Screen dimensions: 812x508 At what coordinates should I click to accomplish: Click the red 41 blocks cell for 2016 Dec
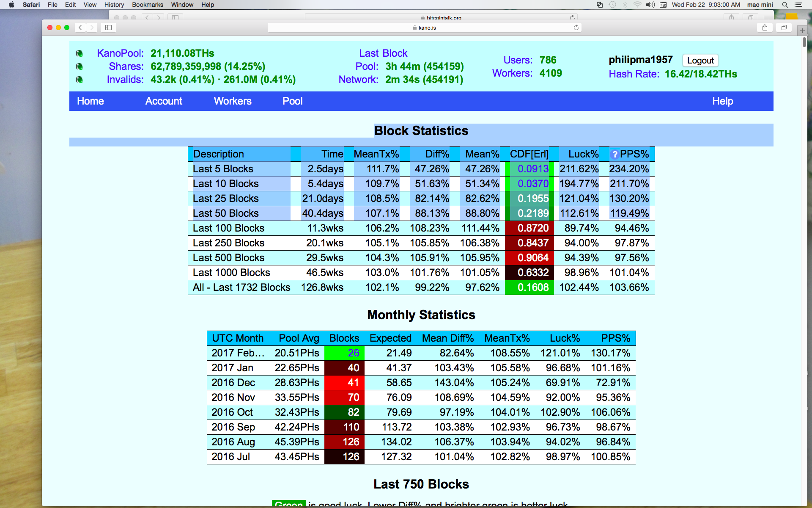344,383
